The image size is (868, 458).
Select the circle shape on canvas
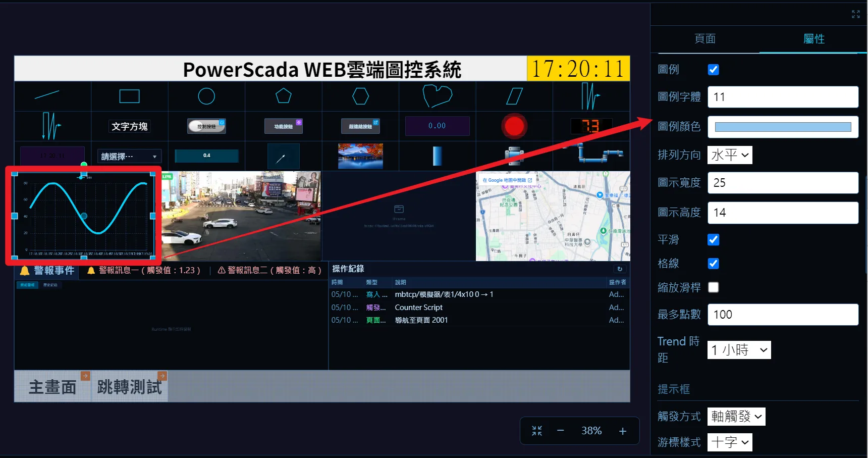click(206, 96)
